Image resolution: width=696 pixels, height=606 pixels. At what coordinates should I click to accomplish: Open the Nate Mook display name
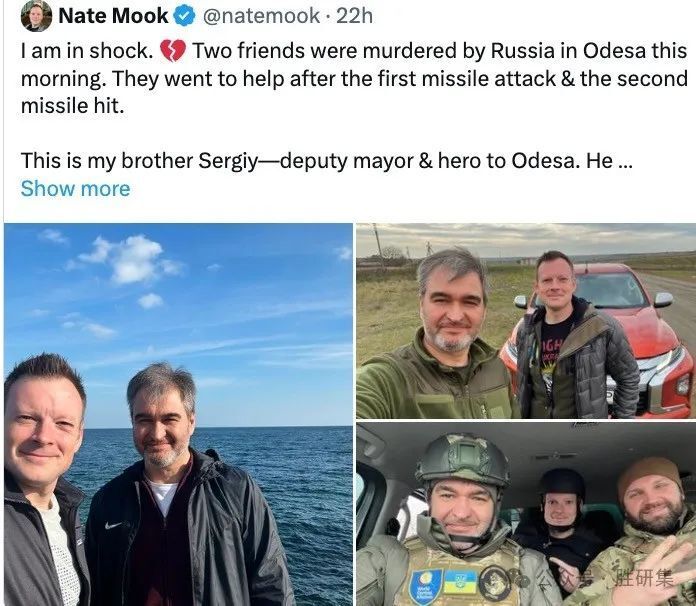(115, 16)
